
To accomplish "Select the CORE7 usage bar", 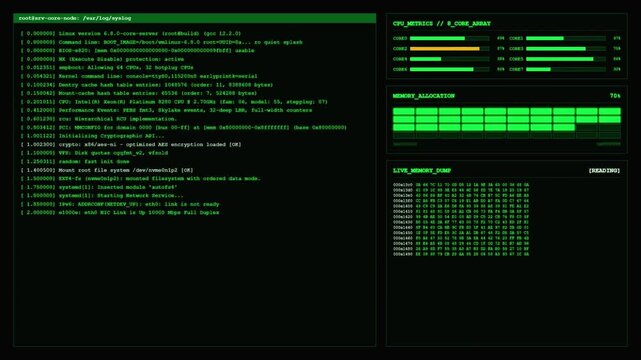I will [x=565, y=69].
